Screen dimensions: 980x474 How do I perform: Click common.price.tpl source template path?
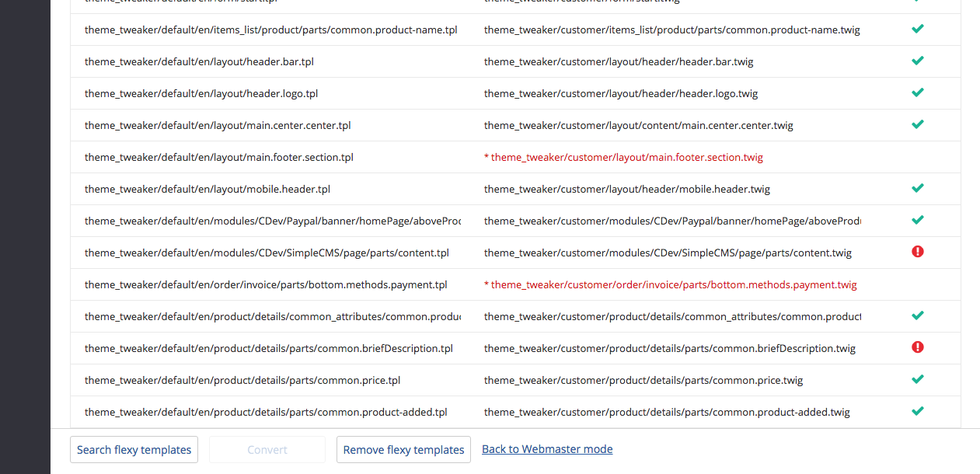coord(242,380)
